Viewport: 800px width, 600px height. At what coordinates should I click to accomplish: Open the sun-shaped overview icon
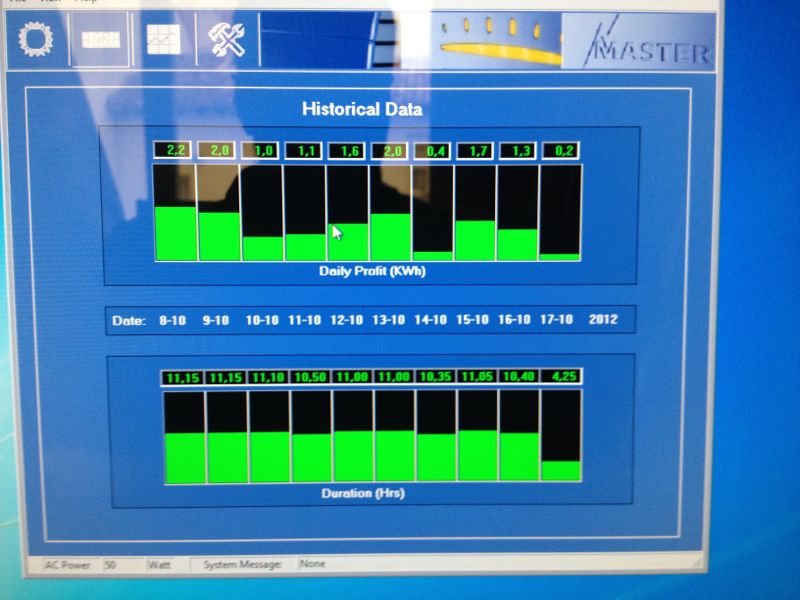coord(36,39)
